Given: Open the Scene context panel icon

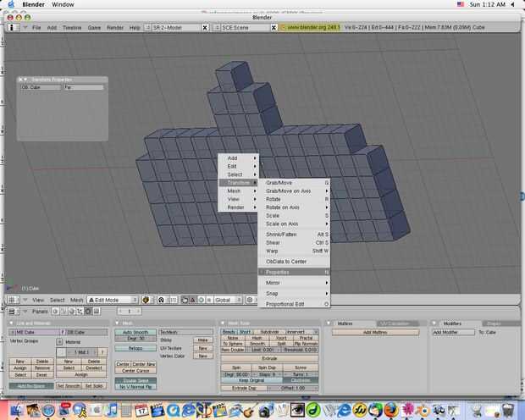Looking at the screenshot, I should (97, 312).
